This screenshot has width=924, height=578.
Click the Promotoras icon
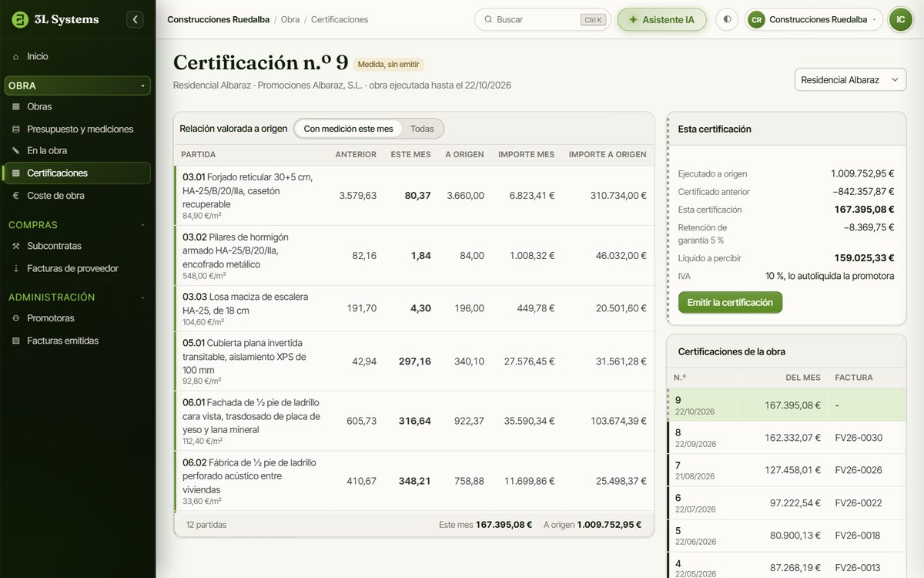(15, 318)
